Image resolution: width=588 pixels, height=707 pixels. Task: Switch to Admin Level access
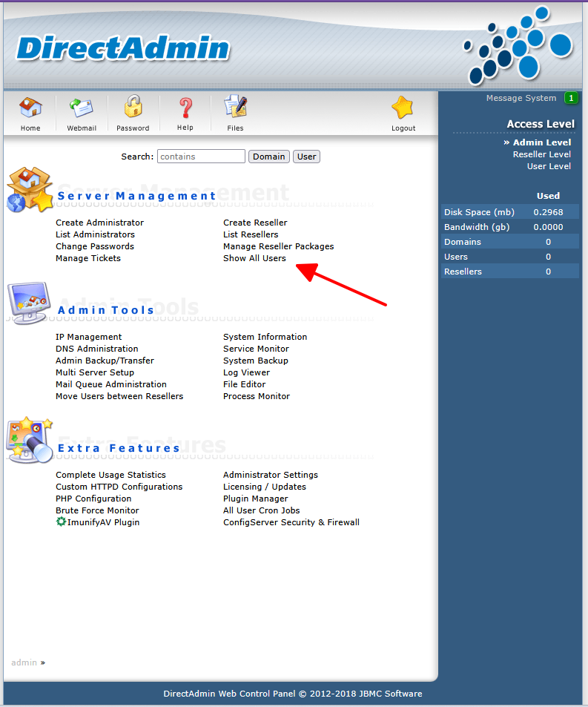tap(541, 142)
